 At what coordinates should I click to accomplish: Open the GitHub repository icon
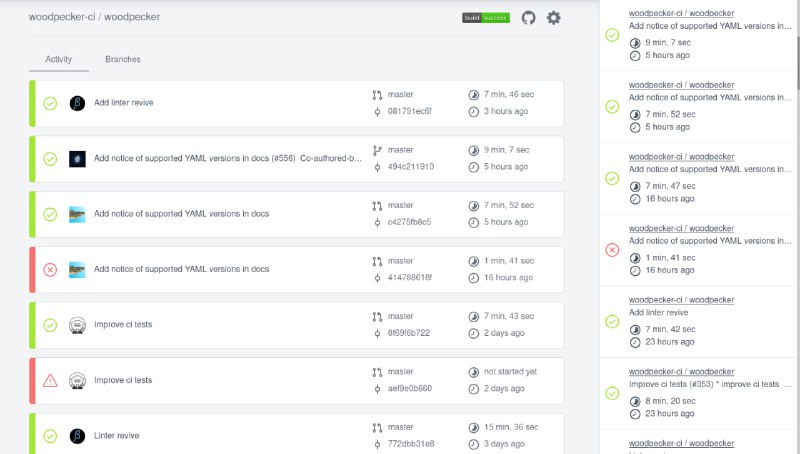[529, 18]
